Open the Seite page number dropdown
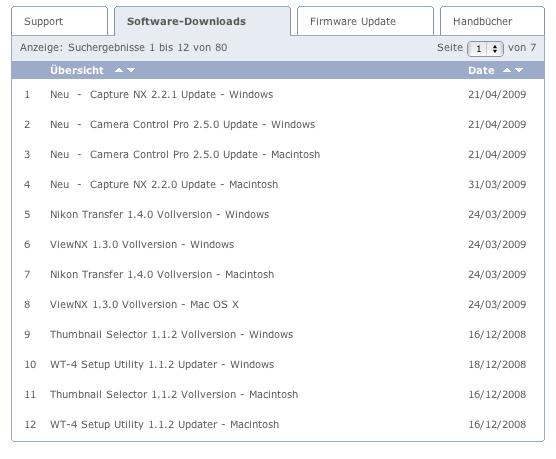 click(x=485, y=49)
